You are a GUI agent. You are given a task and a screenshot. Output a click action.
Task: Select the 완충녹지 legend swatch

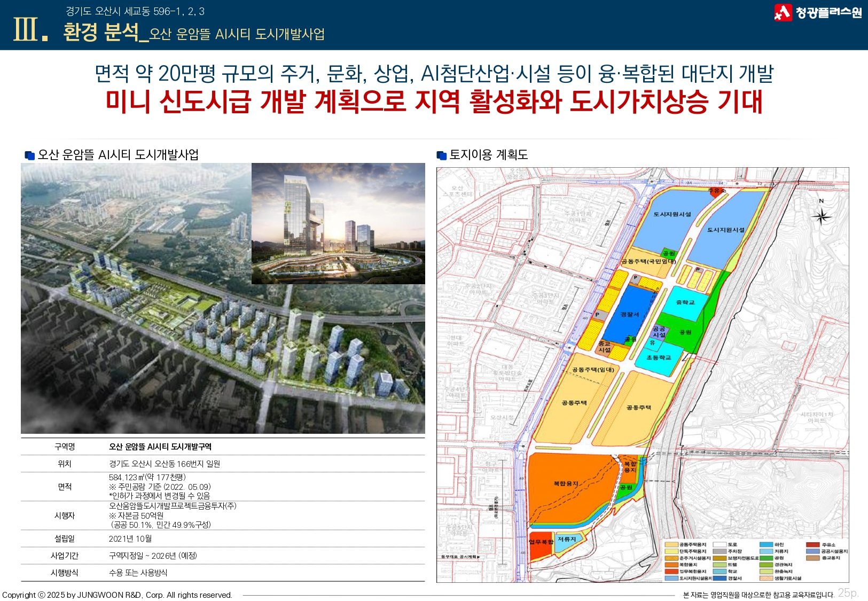(x=767, y=572)
